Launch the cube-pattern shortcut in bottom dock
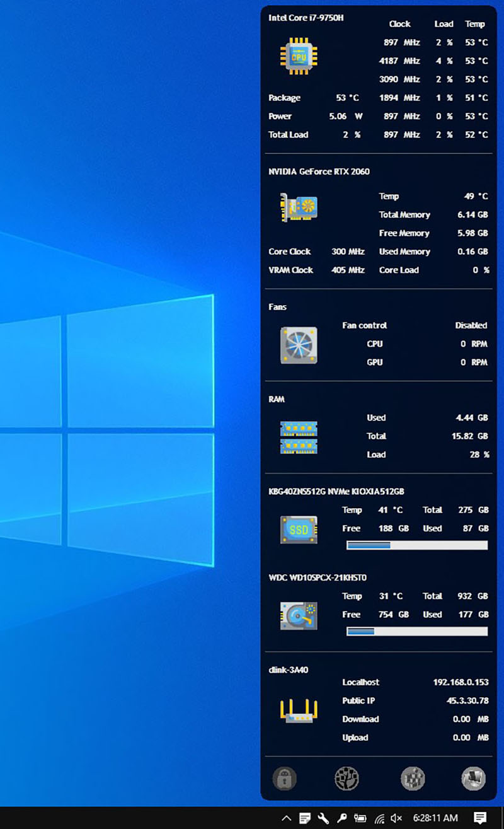The image size is (504, 829). [413, 779]
